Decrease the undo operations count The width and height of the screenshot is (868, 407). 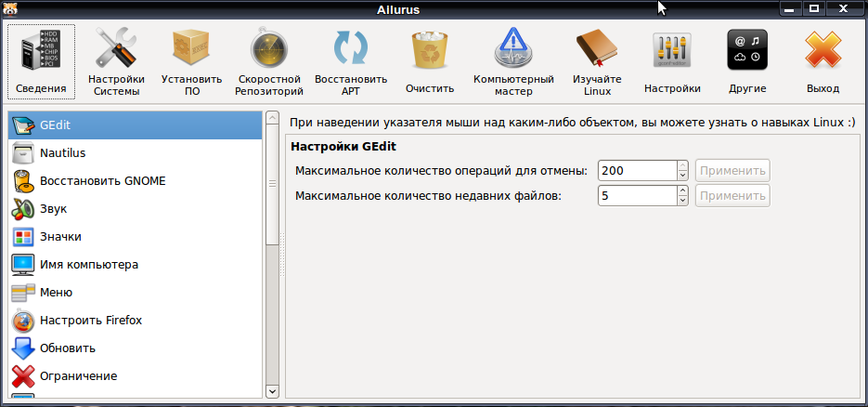tap(683, 176)
